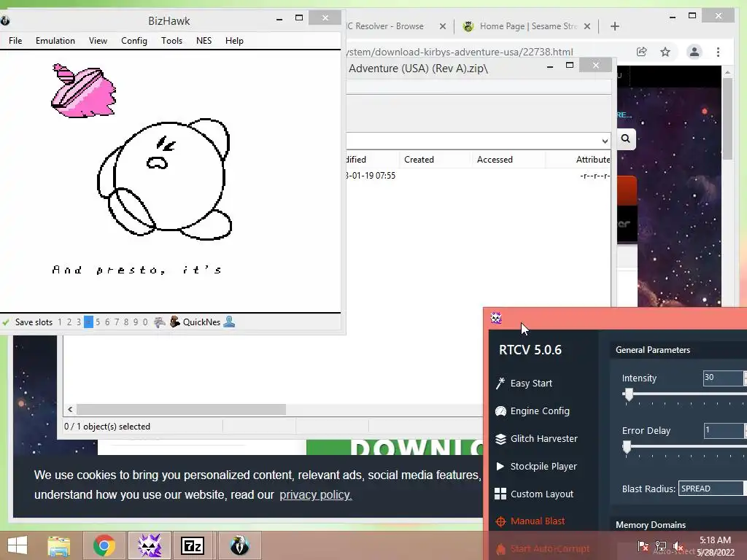This screenshot has width=747, height=560.
Task: Open the Config menu in BizHawk
Action: point(134,41)
